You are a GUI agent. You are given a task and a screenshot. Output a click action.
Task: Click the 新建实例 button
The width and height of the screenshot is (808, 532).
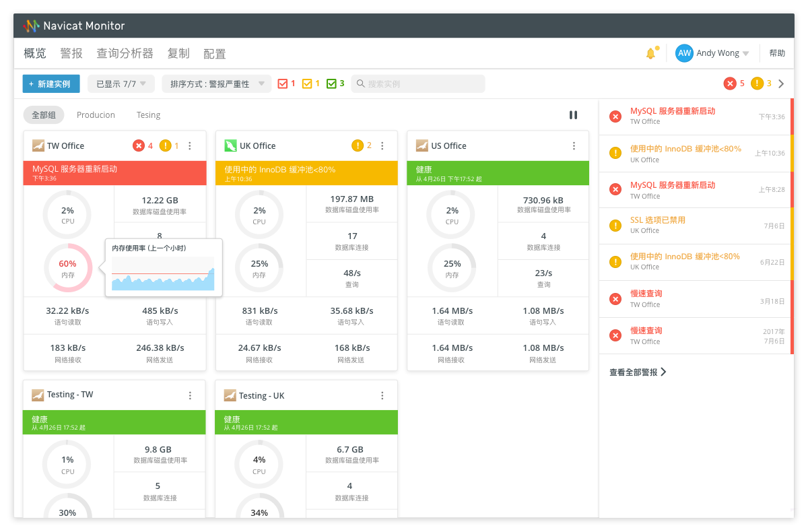[51, 84]
